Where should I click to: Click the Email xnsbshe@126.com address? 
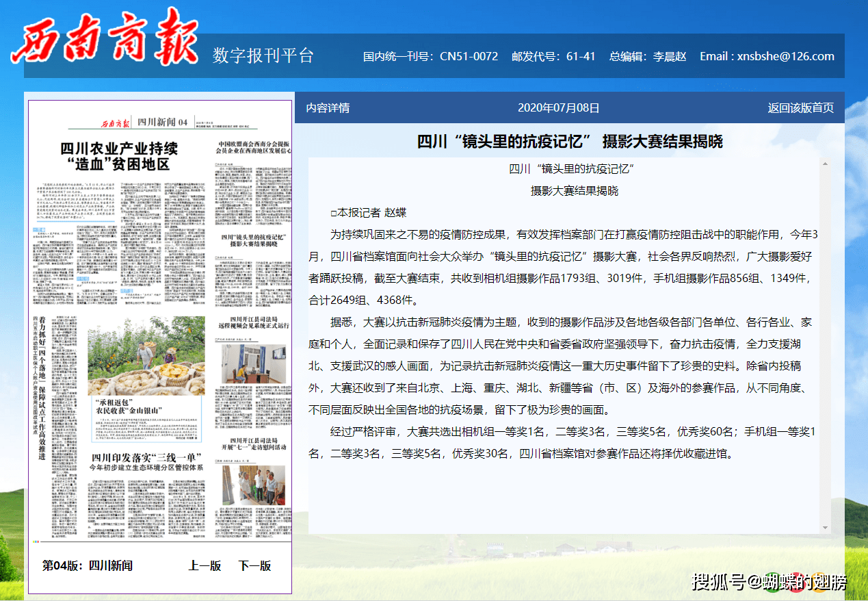[x=767, y=56]
